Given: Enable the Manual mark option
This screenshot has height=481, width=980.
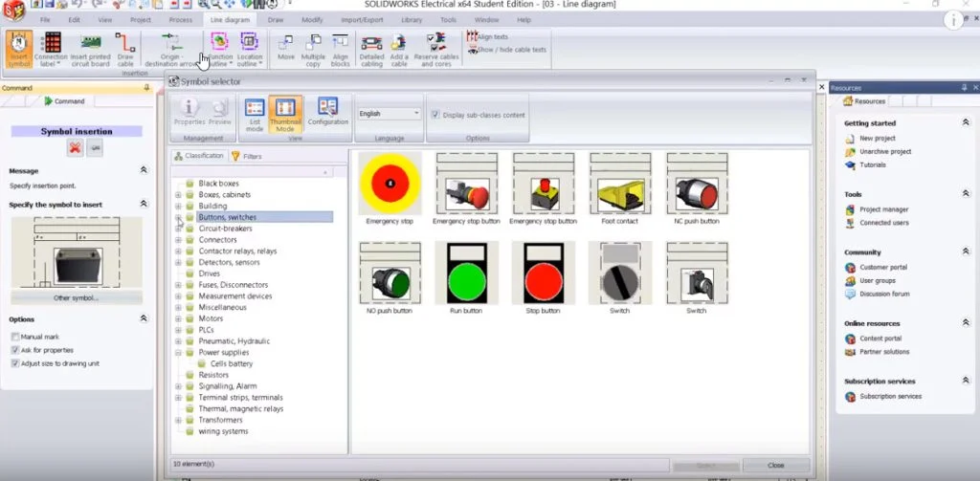Looking at the screenshot, I should [15, 337].
